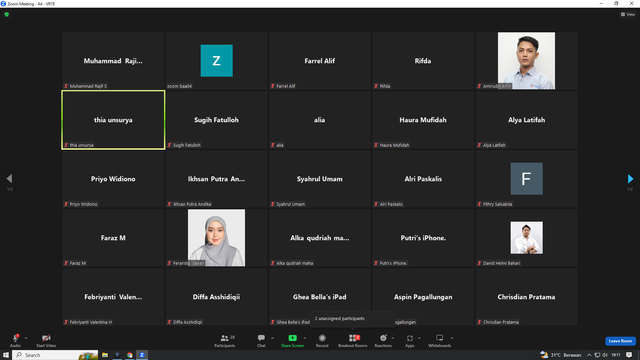The width and height of the screenshot is (640, 360).
Task: Click the Sugih Fatulloh tile
Action: pos(216,120)
